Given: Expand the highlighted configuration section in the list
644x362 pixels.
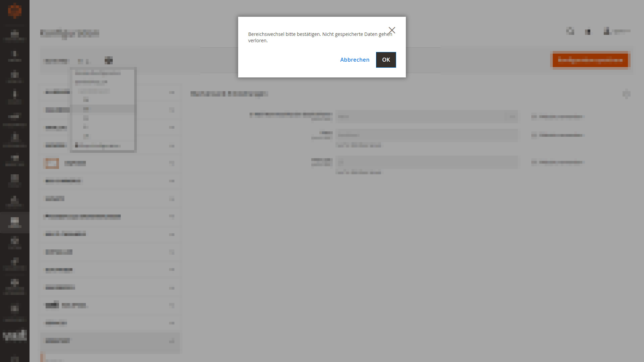Looking at the screenshot, I should click(x=111, y=341).
